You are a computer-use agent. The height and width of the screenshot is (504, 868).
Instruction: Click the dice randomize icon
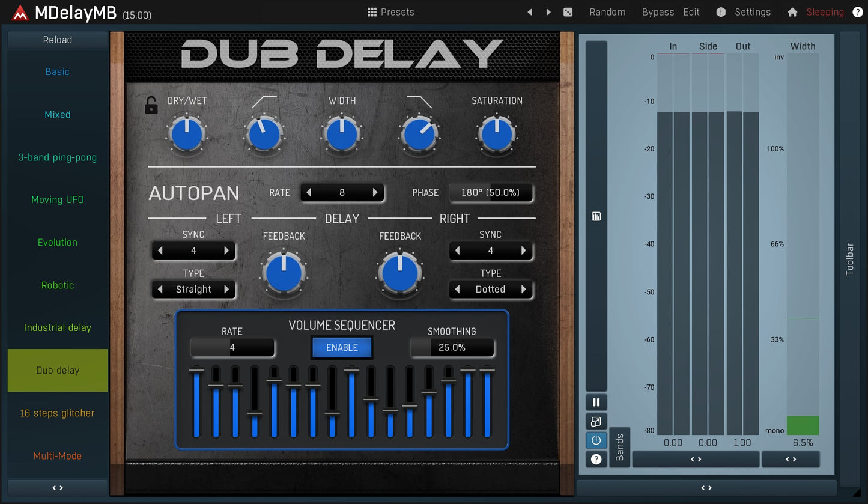(x=568, y=12)
